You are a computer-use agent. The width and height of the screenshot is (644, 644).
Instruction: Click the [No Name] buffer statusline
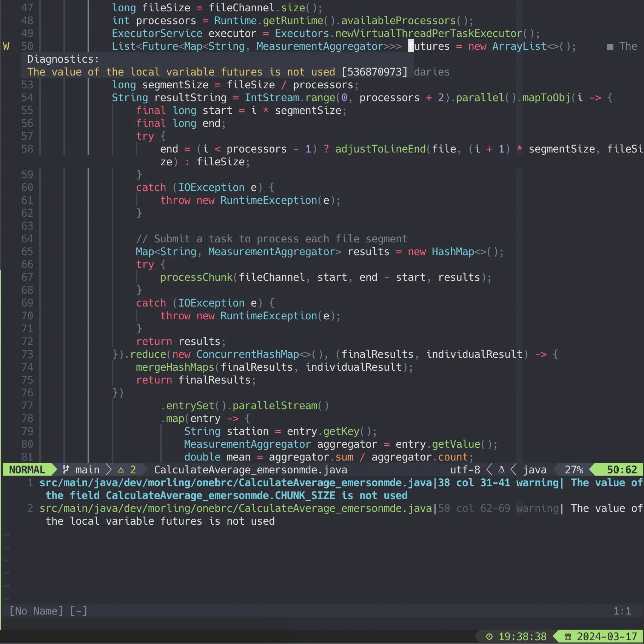click(x=37, y=611)
